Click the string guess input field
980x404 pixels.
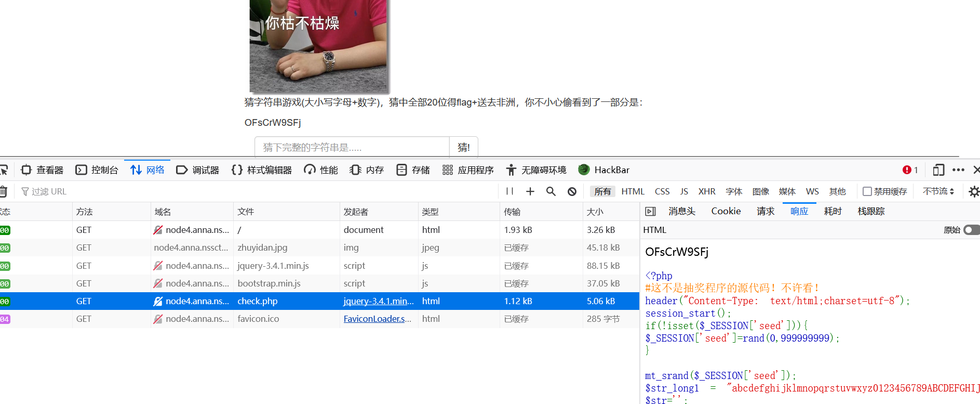(x=352, y=147)
